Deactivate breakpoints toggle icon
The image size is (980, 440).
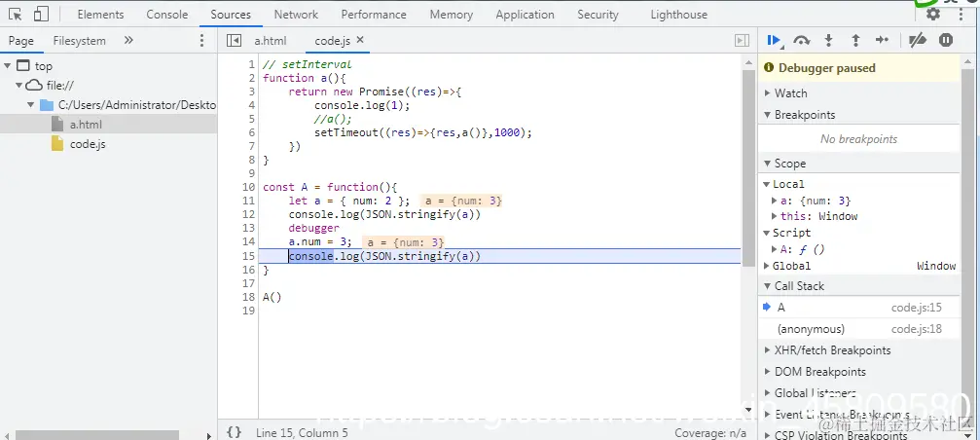point(917,41)
